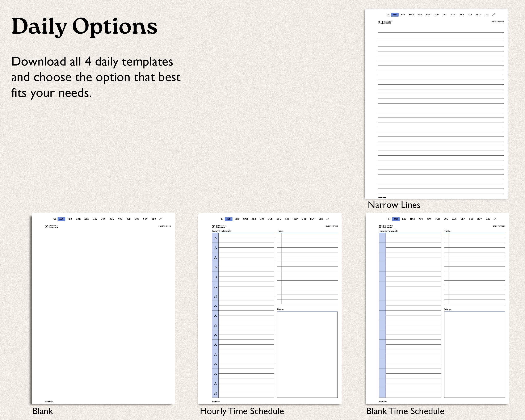Click "Tasks" heading on Blank Time Schedule page
The height and width of the screenshot is (420, 525).
pyautogui.click(x=447, y=231)
